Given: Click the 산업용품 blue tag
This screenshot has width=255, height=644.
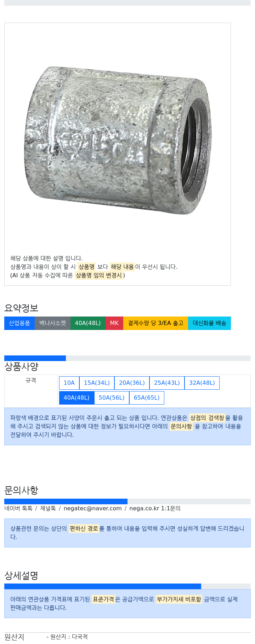Looking at the screenshot, I should tap(19, 323).
